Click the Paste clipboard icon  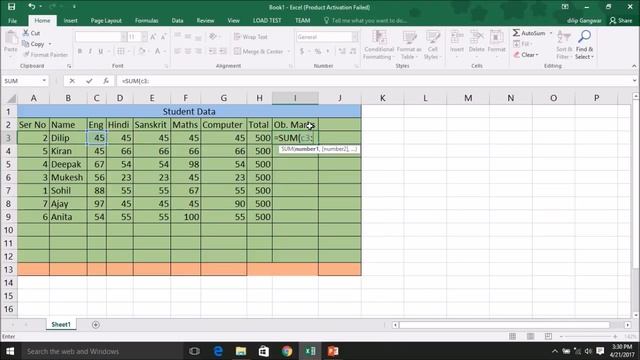pyautogui.click(x=11, y=39)
